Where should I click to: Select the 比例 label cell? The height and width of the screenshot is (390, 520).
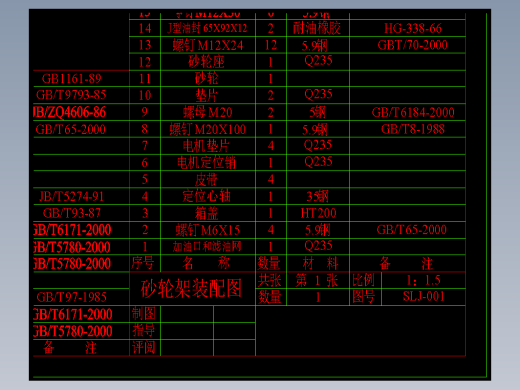click(x=364, y=280)
